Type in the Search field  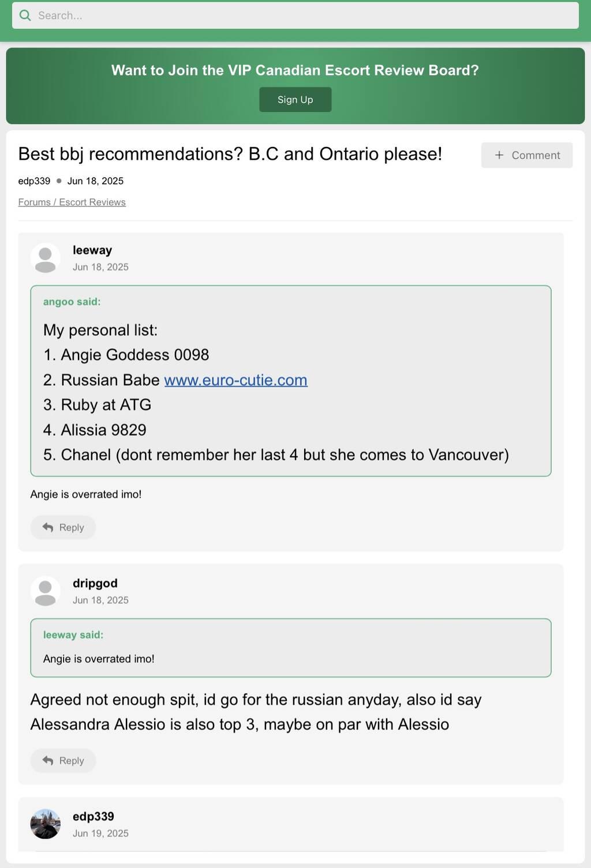300,16
